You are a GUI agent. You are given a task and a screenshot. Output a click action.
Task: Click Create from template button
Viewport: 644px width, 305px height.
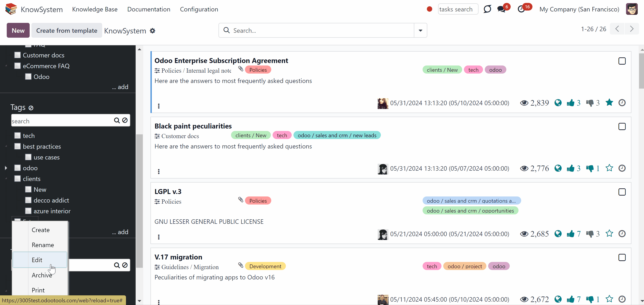(67, 30)
